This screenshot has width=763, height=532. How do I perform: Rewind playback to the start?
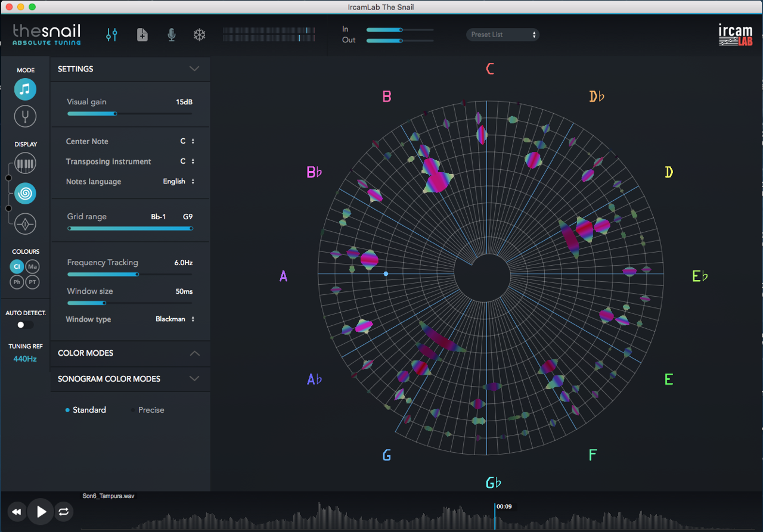coord(17,512)
